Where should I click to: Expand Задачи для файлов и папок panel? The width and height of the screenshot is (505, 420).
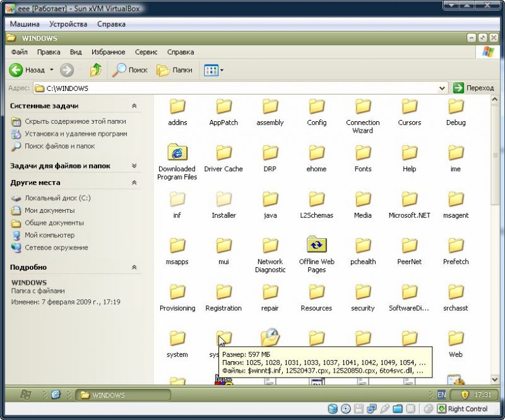pos(134,165)
